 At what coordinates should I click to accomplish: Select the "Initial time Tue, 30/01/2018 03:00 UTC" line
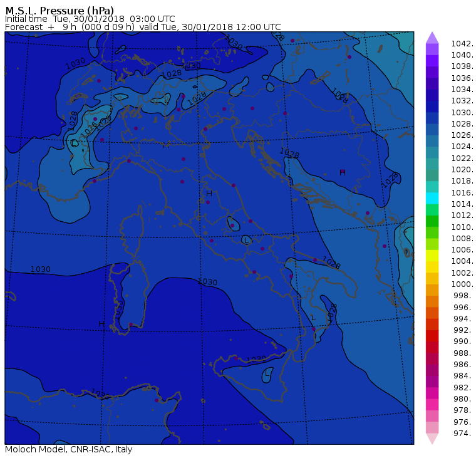point(90,19)
